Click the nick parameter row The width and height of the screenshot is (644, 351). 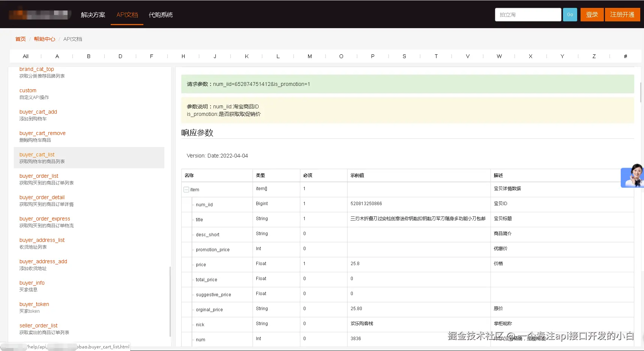(408, 324)
